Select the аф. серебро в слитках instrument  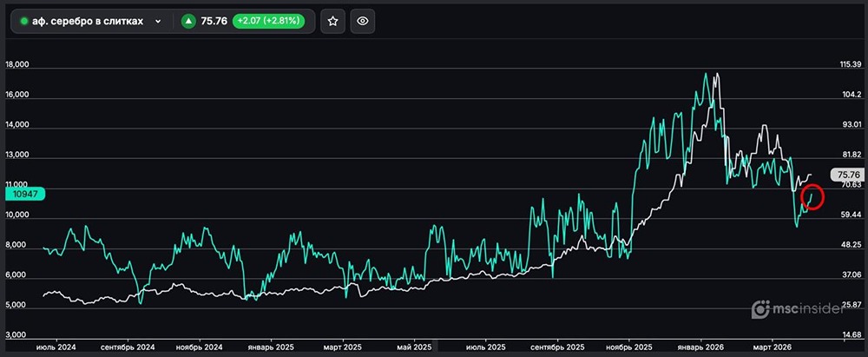[87, 22]
